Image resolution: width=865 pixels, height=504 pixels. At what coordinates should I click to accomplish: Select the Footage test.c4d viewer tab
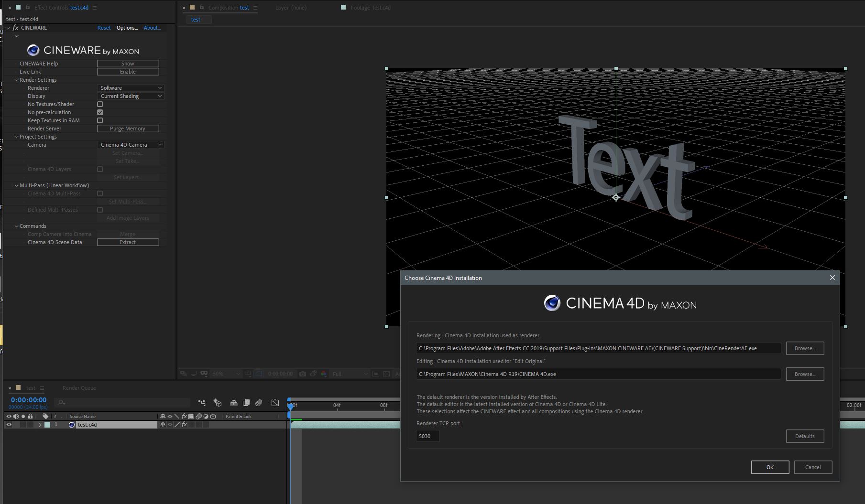(370, 8)
